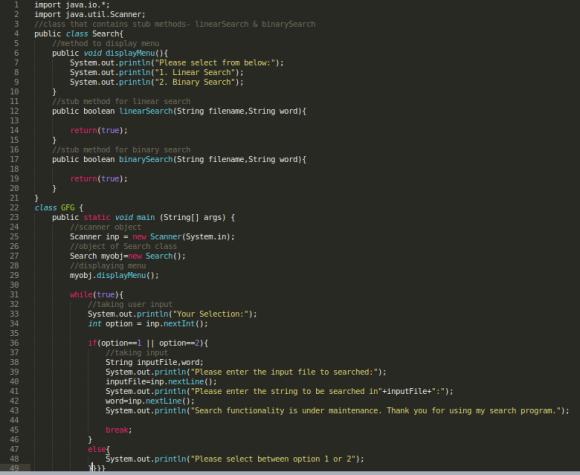Viewport: 580px width, 475px height.
Task: Click line number 22 in the gutter
Action: click(14, 208)
